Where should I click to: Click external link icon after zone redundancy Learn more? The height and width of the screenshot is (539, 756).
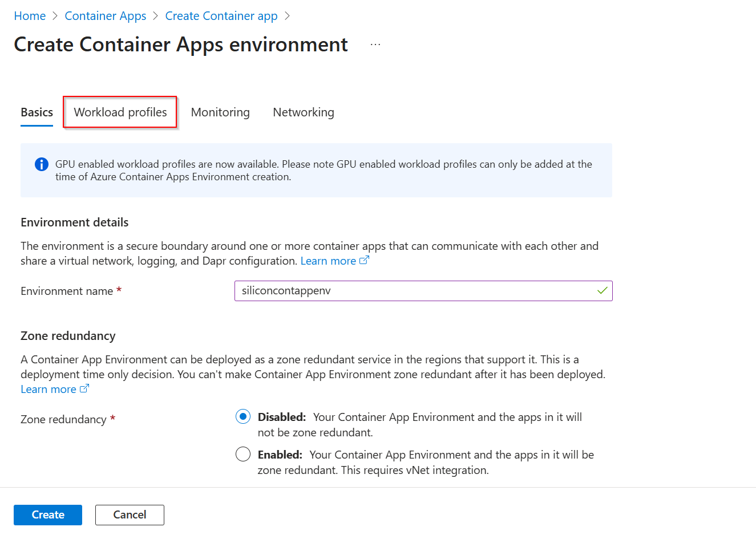click(84, 389)
